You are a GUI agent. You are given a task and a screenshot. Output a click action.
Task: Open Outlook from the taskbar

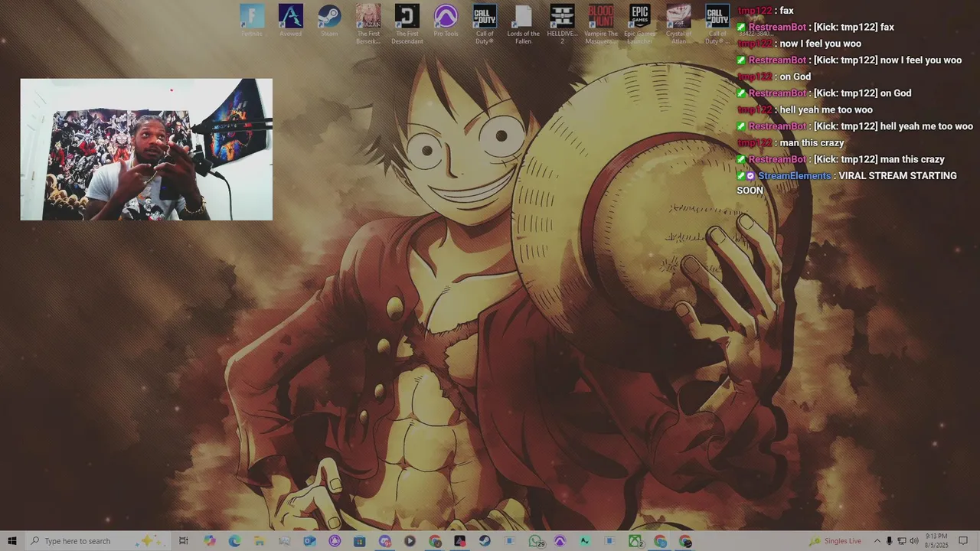click(309, 541)
